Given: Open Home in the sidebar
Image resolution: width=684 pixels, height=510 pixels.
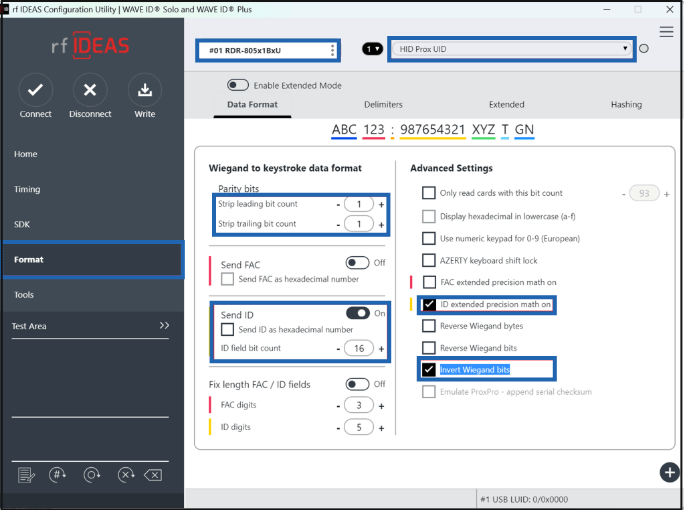Looking at the screenshot, I should click(x=25, y=154).
